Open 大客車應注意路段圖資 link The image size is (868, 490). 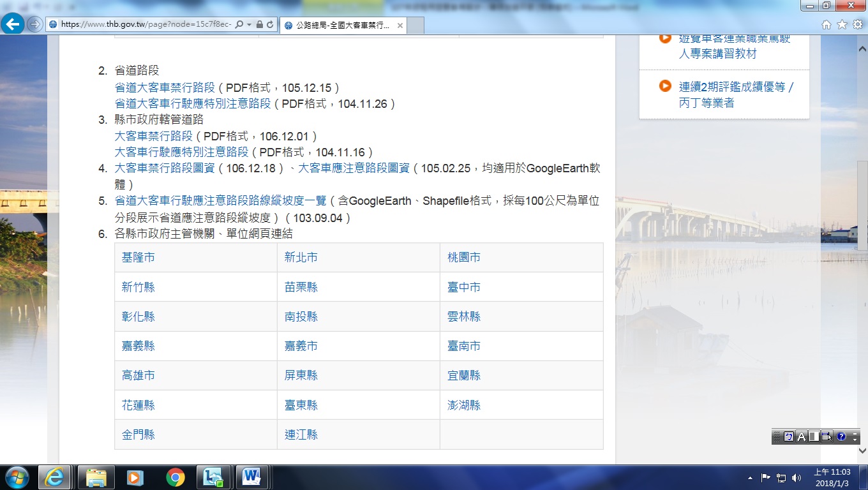click(354, 168)
